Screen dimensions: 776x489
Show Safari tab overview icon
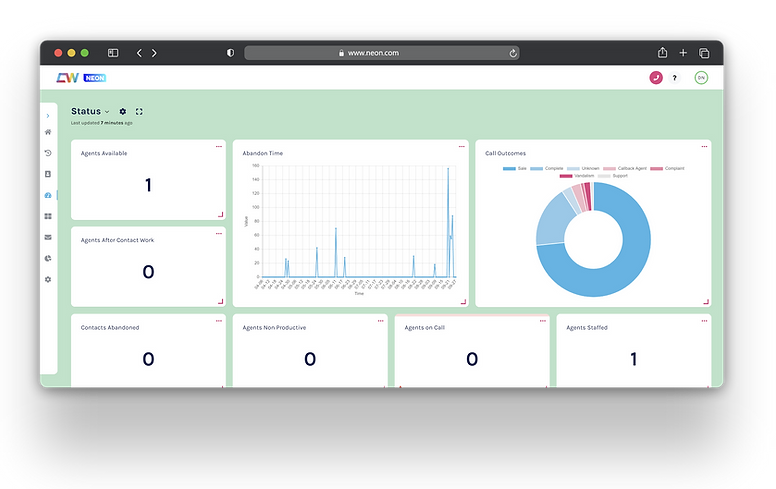(704, 53)
